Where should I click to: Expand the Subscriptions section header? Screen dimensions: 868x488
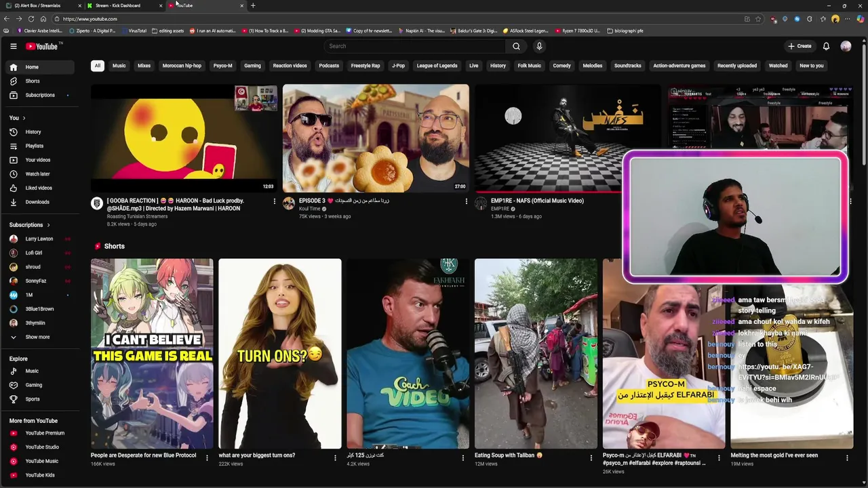pos(29,225)
